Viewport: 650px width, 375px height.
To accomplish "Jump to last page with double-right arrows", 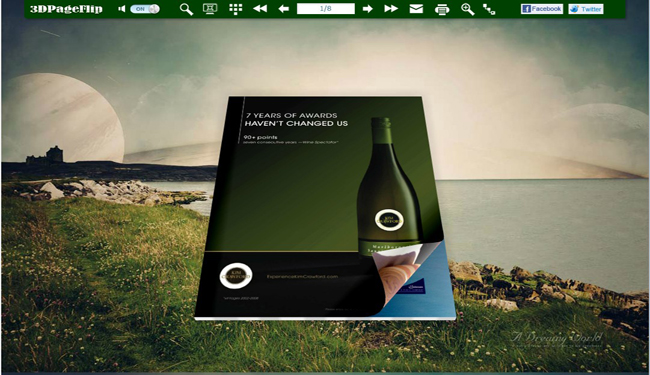I will coord(391,9).
